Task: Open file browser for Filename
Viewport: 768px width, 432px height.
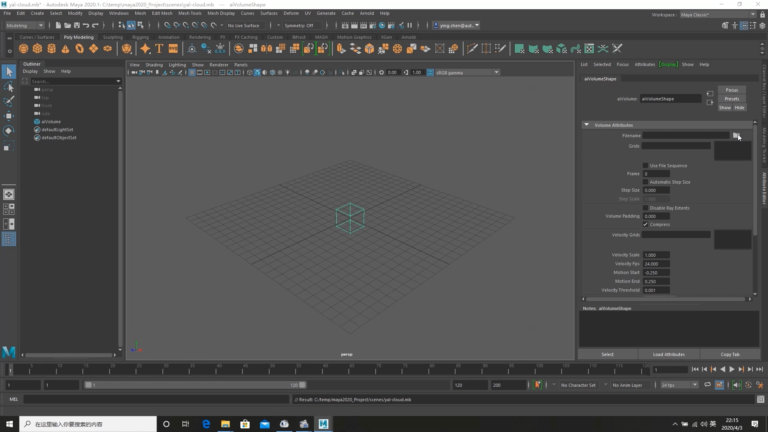Action: pyautogui.click(x=736, y=136)
